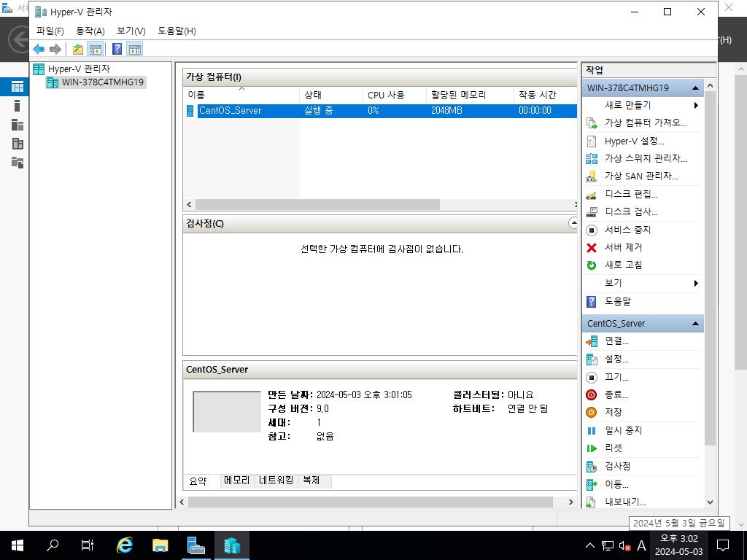Open Hyper-V 설정 action
The width and height of the screenshot is (747, 560).
click(x=634, y=141)
